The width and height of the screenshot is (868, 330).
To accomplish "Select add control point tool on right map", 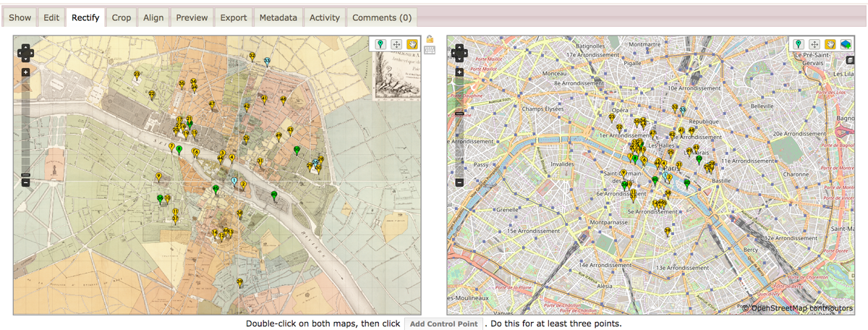I will [x=799, y=44].
